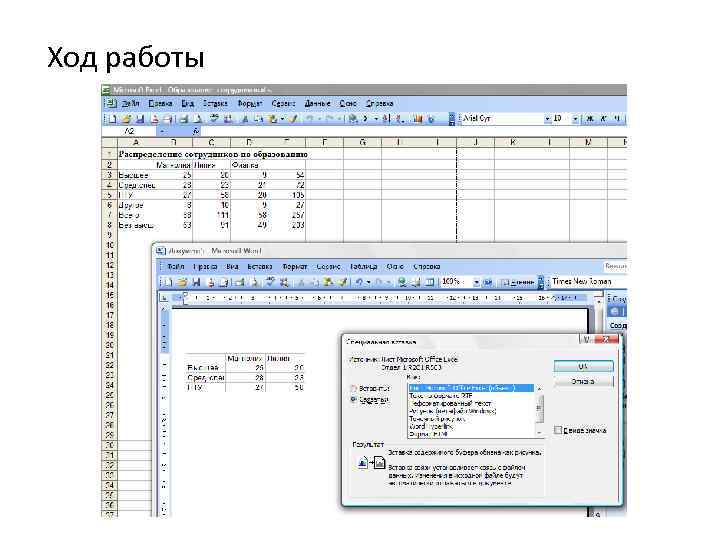
Task: Select 'Рисунок (метафайл Windows)' list item
Action: click(471, 411)
